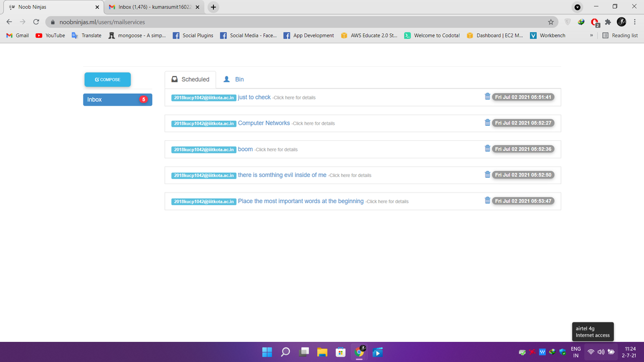Open the browser profile avatar icon
644x362 pixels.
click(621, 22)
